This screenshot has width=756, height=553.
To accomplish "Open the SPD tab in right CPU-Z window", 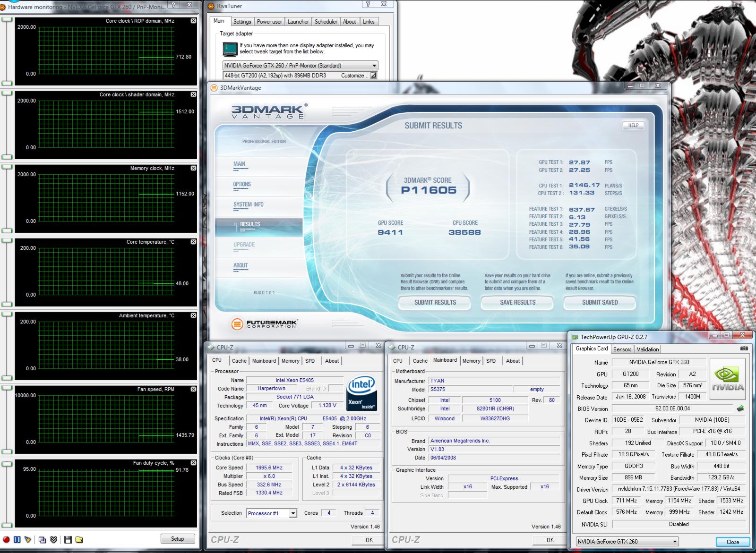I will (491, 361).
